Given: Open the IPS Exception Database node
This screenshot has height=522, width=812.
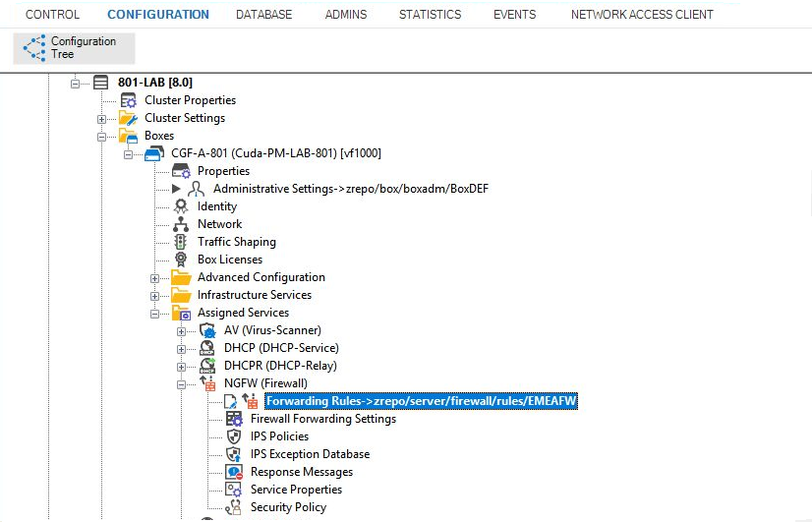Looking at the screenshot, I should (310, 454).
